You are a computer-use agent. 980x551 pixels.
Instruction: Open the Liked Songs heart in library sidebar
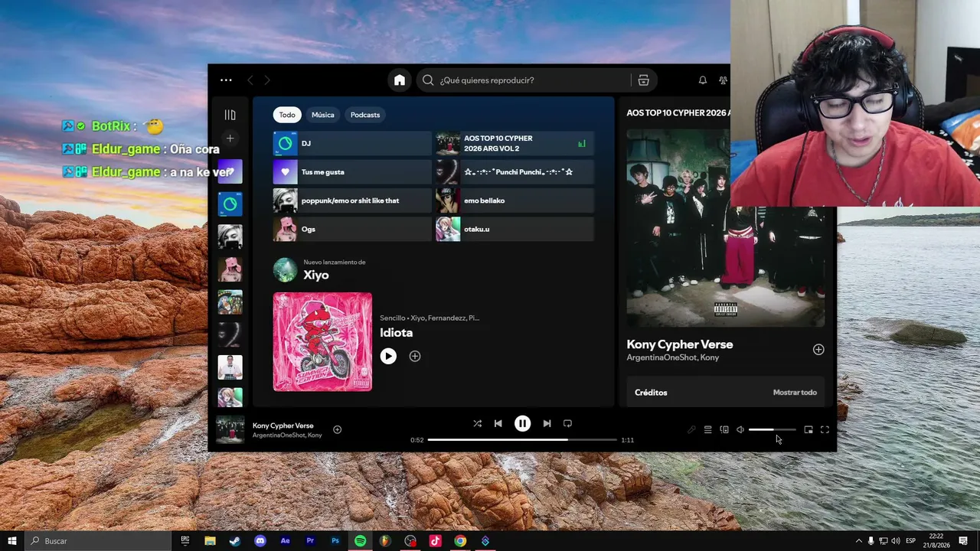coord(230,171)
